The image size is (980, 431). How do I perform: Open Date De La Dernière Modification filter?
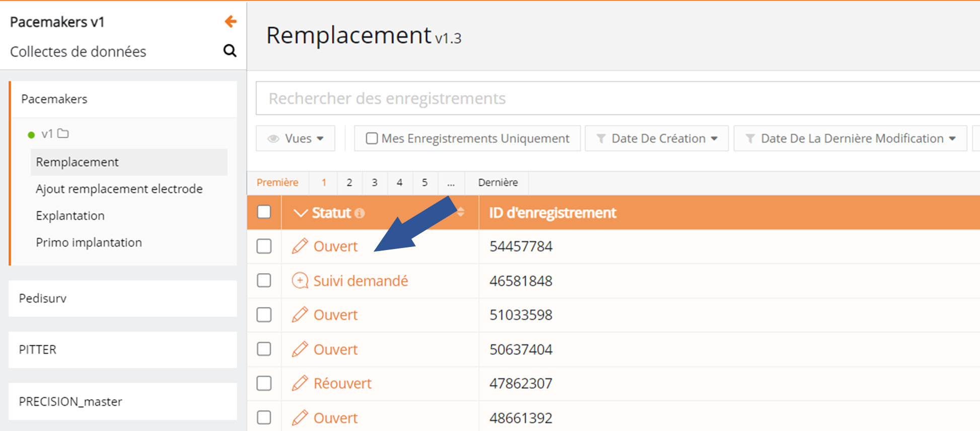[850, 138]
